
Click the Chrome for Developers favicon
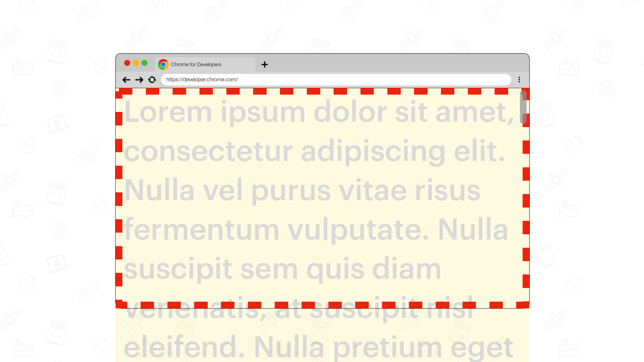tap(163, 64)
